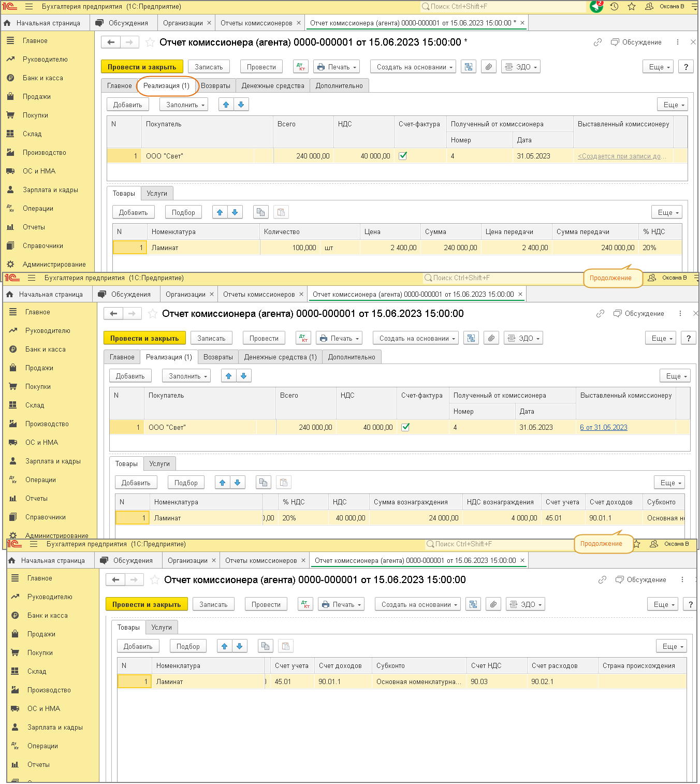Open vertical dots menu in the top window header

[x=678, y=42]
